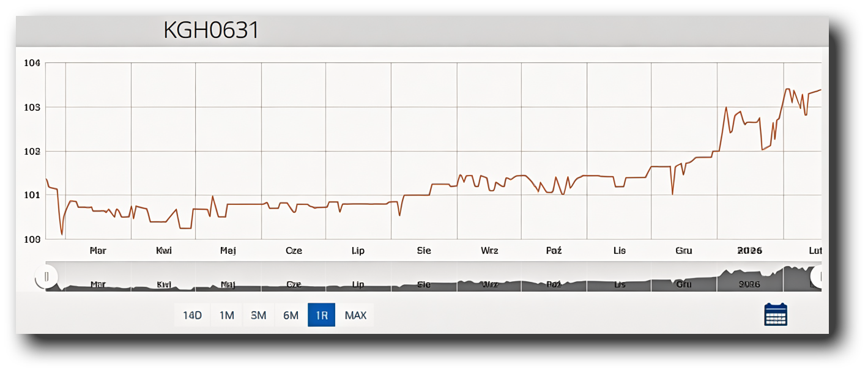Click the 104 value on the y-axis
The image size is (868, 373).
(x=32, y=63)
